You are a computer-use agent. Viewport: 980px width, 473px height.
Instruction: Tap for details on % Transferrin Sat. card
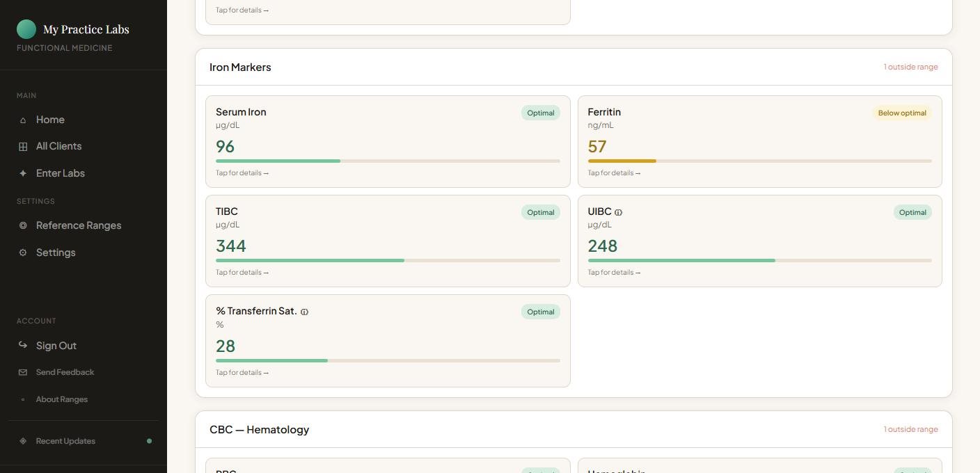pos(242,373)
